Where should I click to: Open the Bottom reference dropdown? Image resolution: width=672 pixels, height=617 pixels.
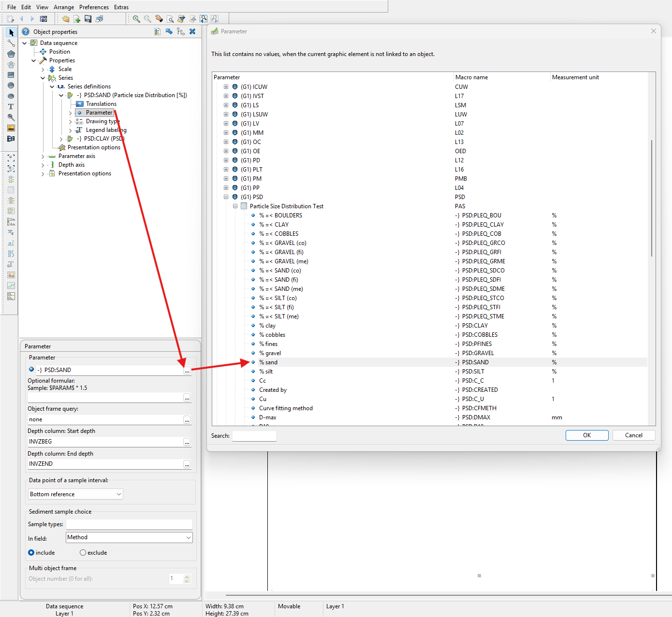(x=75, y=494)
